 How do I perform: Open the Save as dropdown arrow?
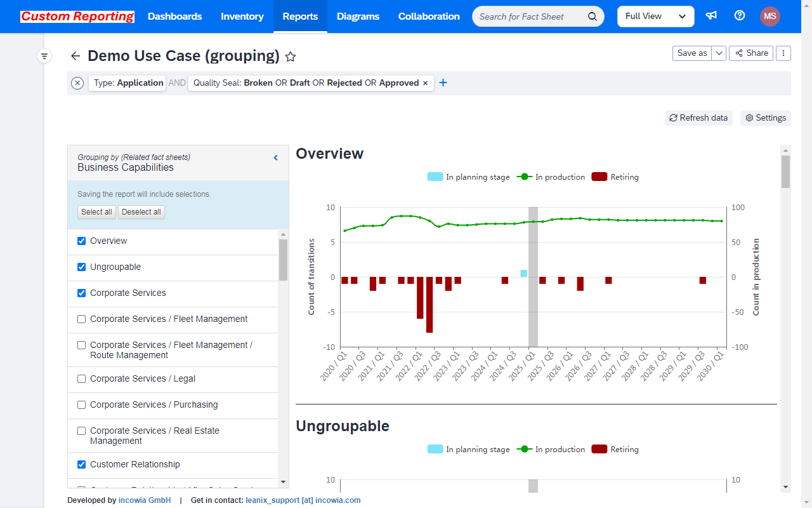point(719,53)
